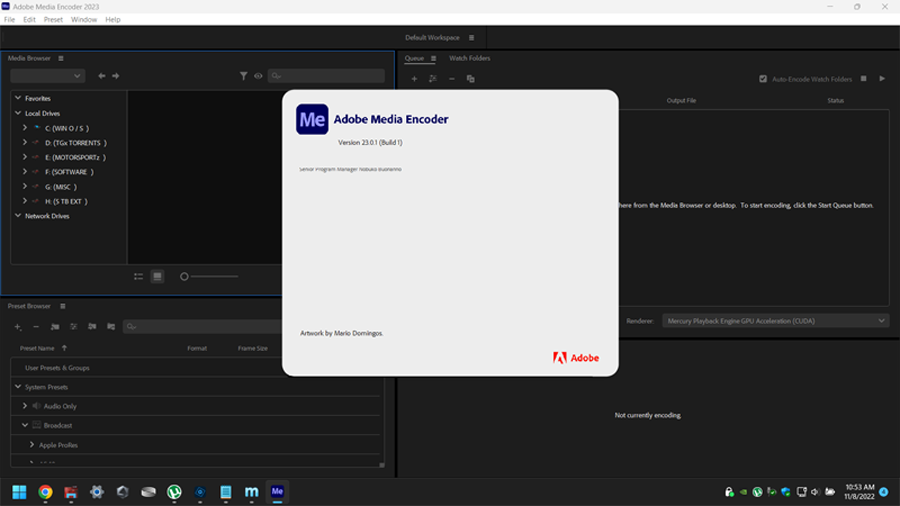Click the Me logo in About dialog
The height and width of the screenshot is (506, 900).
point(312,119)
